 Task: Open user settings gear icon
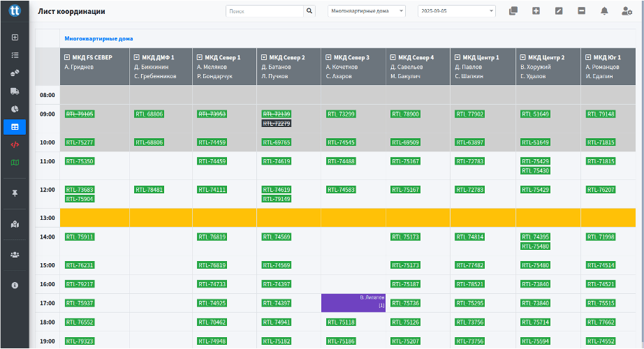pos(627,11)
